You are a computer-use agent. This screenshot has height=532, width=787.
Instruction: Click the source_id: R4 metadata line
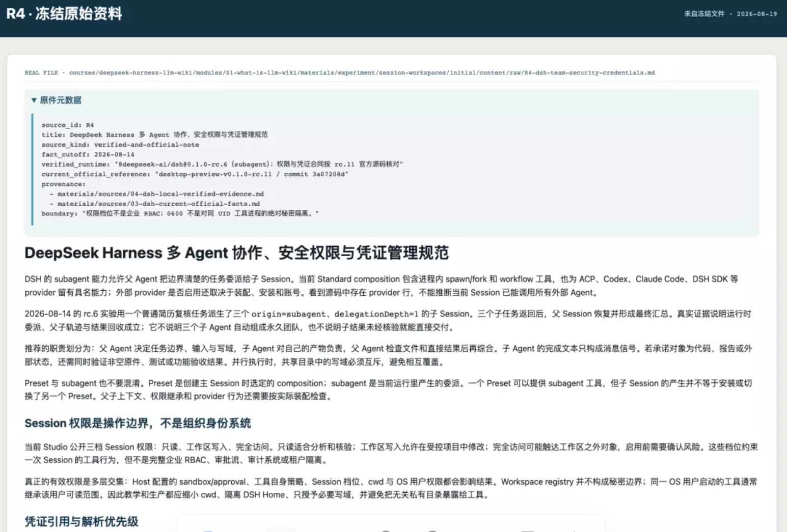click(x=68, y=125)
